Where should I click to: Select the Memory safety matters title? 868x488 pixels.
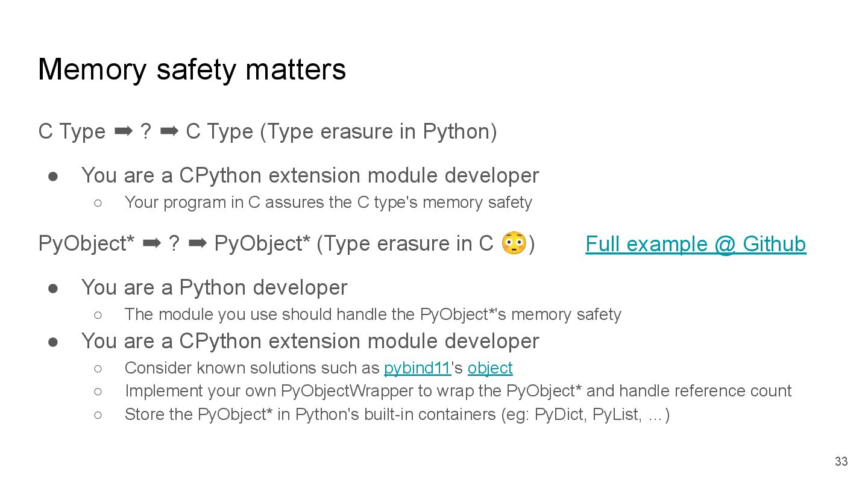click(x=192, y=69)
